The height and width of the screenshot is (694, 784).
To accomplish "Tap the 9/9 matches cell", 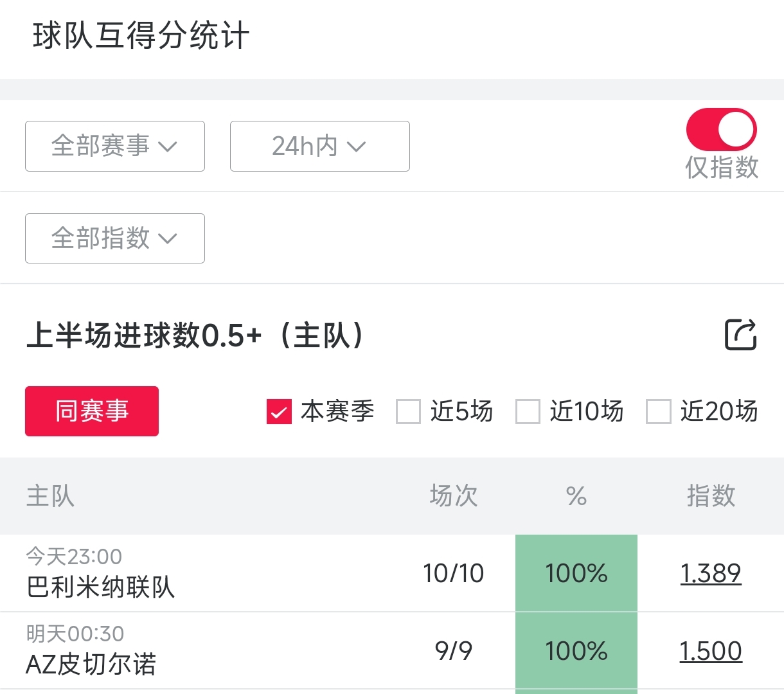I will pos(453,651).
